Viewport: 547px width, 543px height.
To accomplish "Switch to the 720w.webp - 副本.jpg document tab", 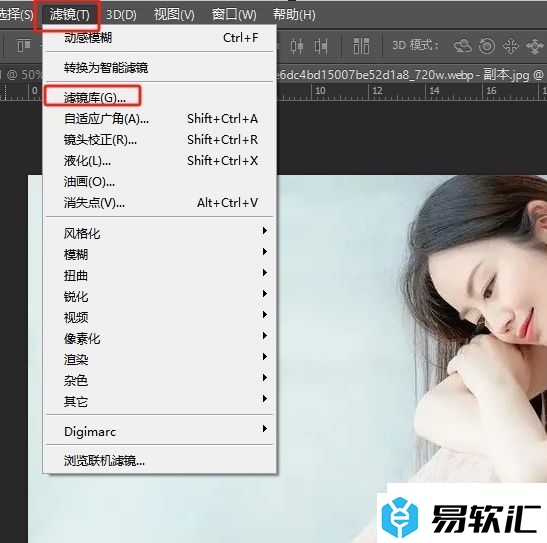I will point(412,74).
